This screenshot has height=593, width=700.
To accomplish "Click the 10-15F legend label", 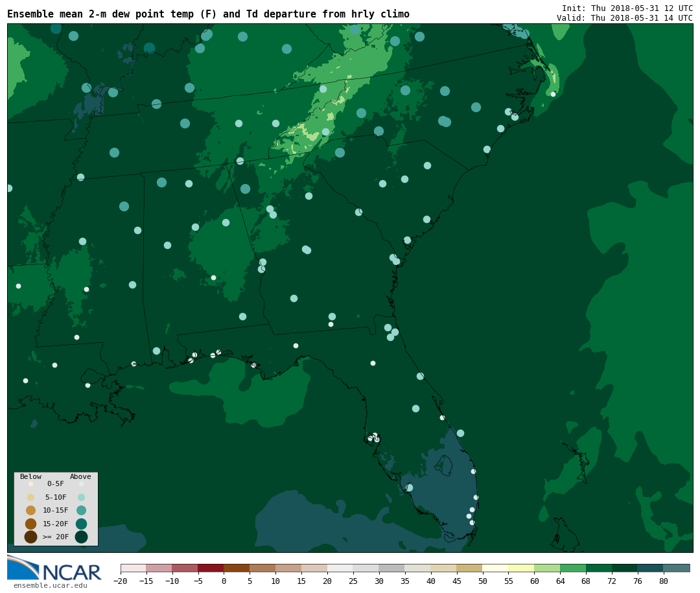I will 56,510.
